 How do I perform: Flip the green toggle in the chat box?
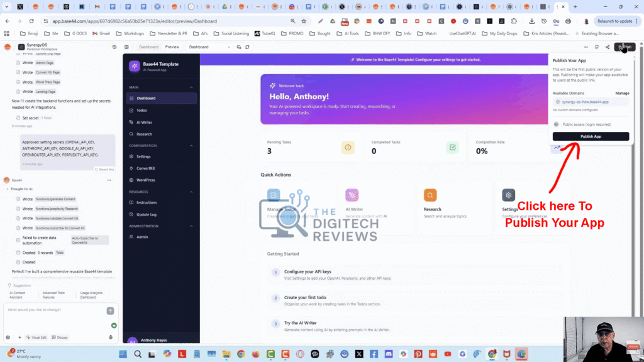tap(114, 326)
